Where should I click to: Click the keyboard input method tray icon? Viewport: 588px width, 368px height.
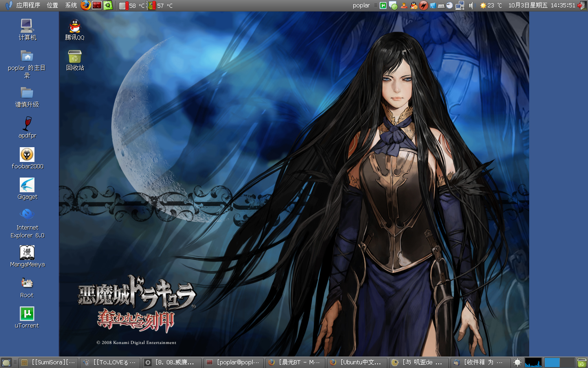(441, 6)
